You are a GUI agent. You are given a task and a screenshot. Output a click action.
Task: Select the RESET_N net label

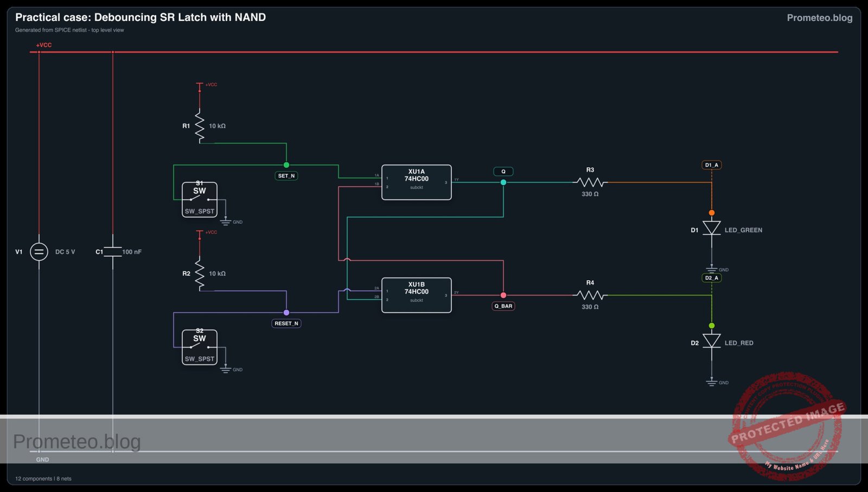click(x=286, y=324)
